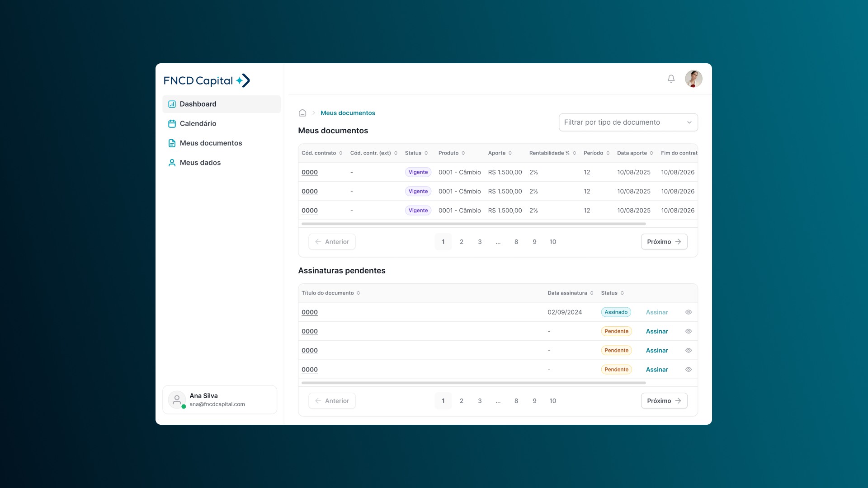Open the user profile avatar photo
Image resolution: width=868 pixels, height=488 pixels.
[x=693, y=79]
